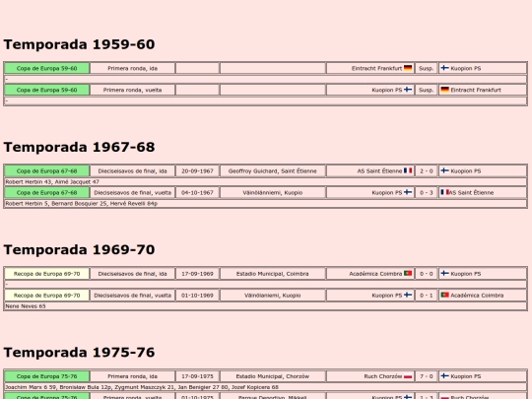532x399 pixels.
Task: Click German flag in 59-60 Primera ronda, ida row
Action: [x=408, y=68]
